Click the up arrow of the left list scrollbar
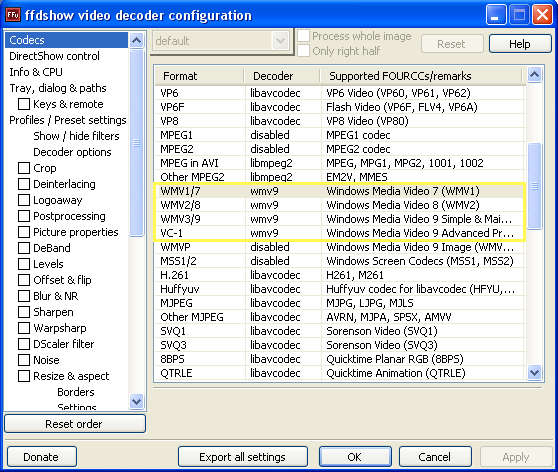 (x=136, y=40)
